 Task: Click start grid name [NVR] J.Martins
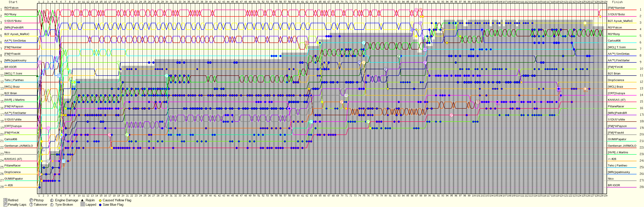point(14,100)
